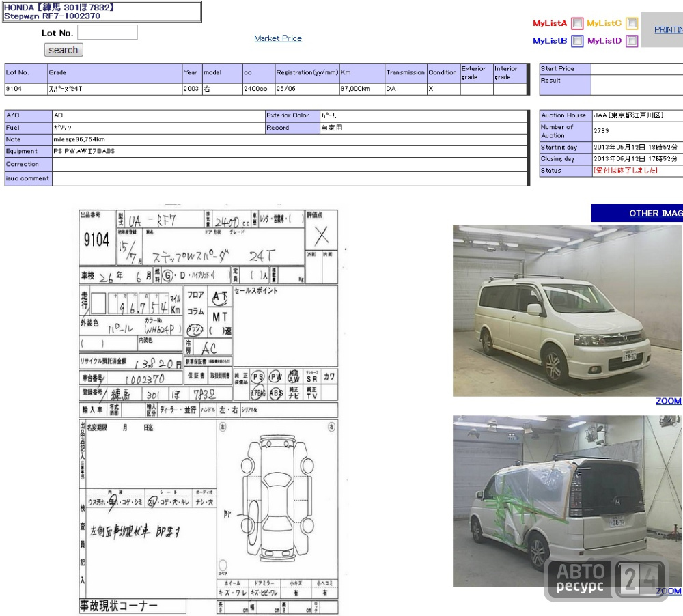Check the MyListA checkbox
This screenshot has width=683, height=616.
tap(576, 23)
